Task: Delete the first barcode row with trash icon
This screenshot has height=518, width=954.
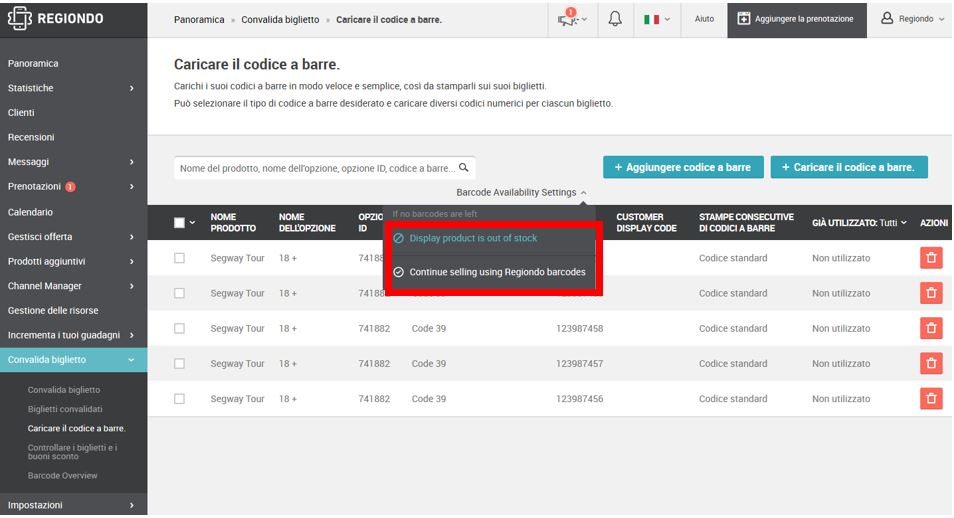Action: tap(931, 258)
